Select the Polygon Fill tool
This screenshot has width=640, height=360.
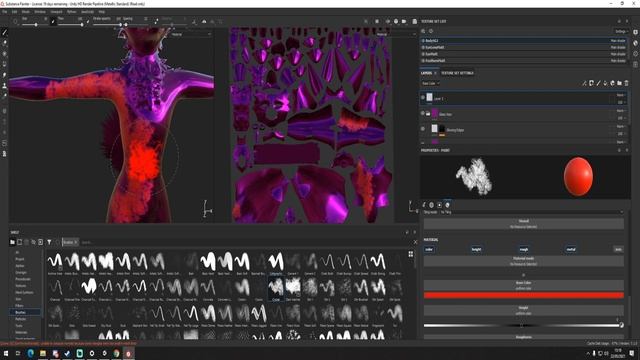pos(4,64)
